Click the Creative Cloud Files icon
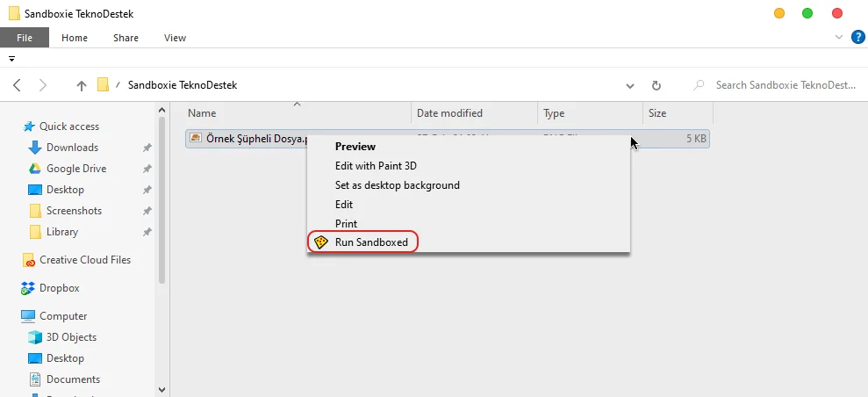 [29, 260]
